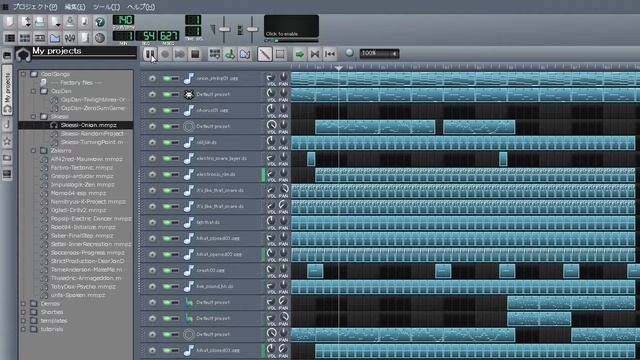Screen dimensions: 640x360
Task: Add a sample track
Action: (230, 54)
